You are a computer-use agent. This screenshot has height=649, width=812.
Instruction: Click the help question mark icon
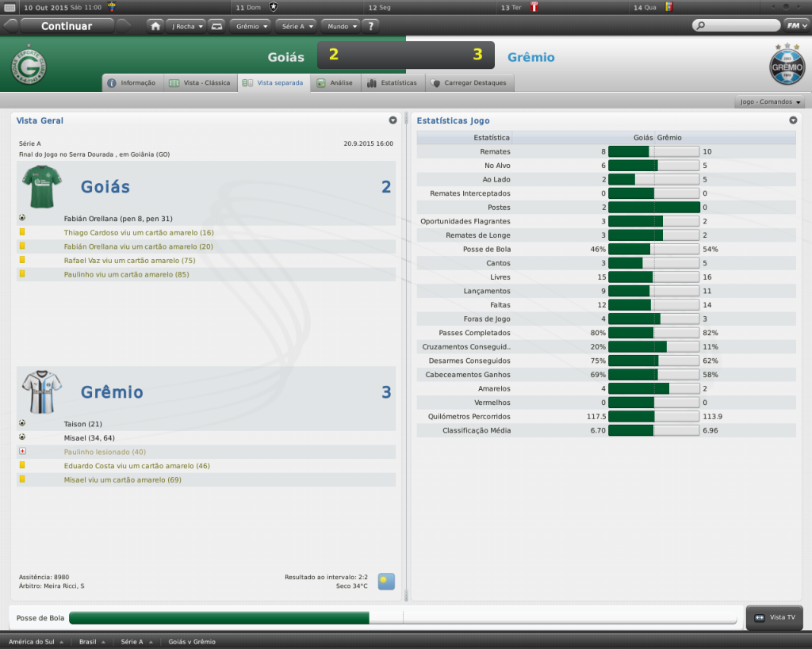click(370, 25)
